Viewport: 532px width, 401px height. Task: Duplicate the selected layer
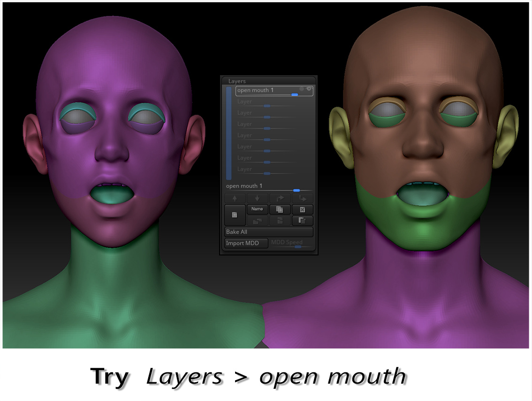click(280, 209)
